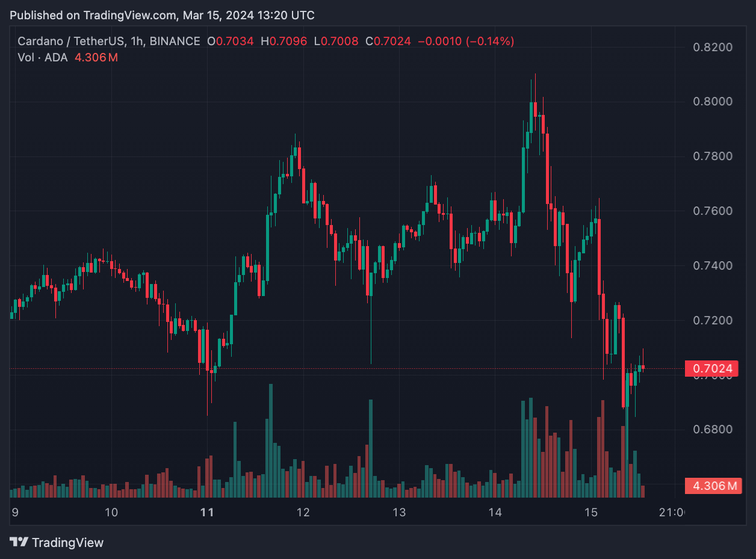
Task: Click the −0.14% price change text
Action: point(491,42)
